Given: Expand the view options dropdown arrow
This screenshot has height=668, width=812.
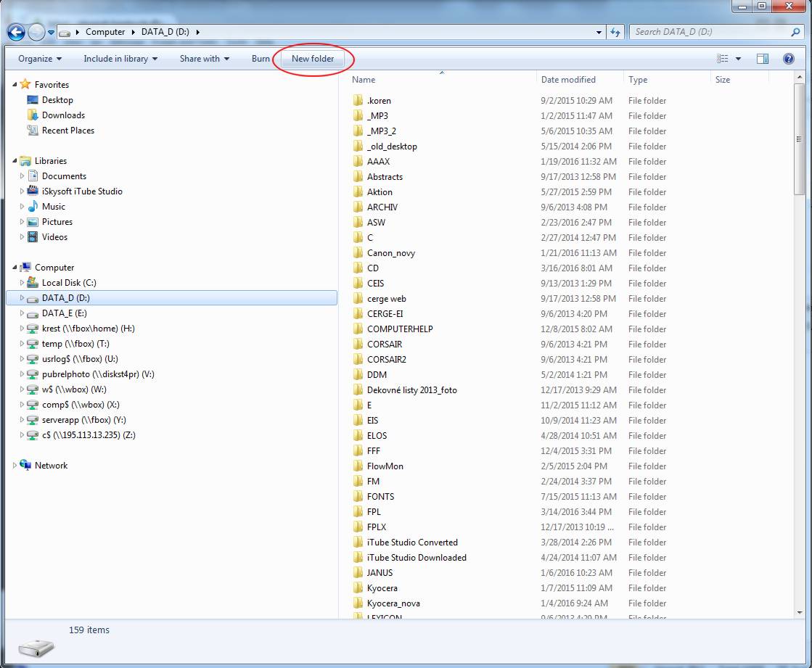Looking at the screenshot, I should pos(739,59).
